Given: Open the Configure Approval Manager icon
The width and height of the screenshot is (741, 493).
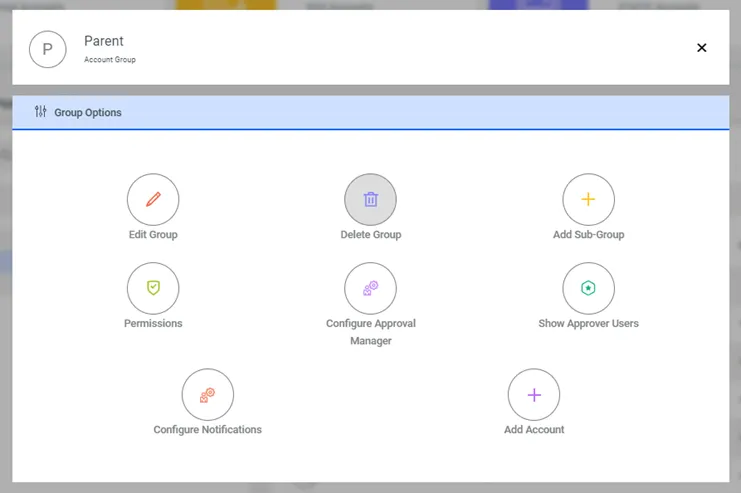Looking at the screenshot, I should tap(370, 288).
